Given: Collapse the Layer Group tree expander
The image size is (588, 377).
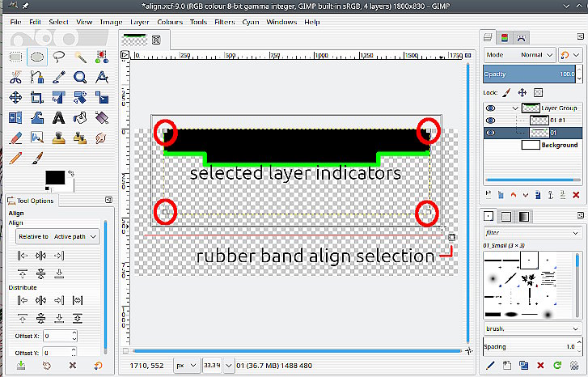Looking at the screenshot, I should pyautogui.click(x=515, y=108).
